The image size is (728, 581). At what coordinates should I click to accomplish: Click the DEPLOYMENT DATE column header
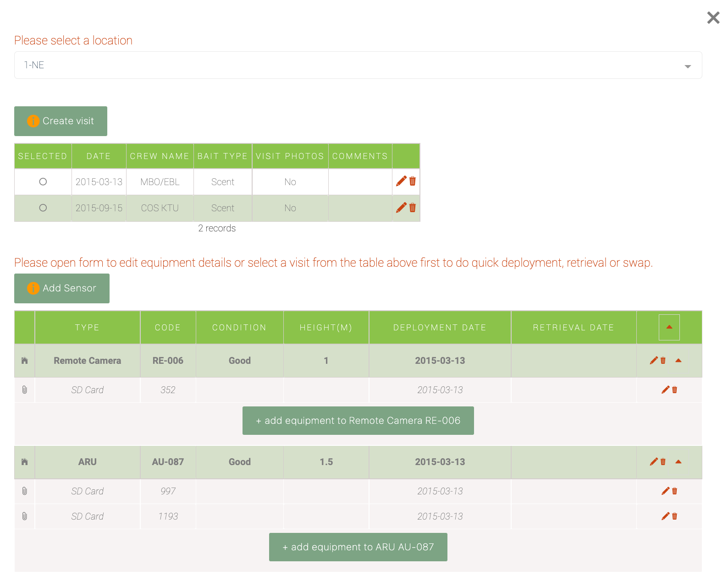pyautogui.click(x=440, y=328)
